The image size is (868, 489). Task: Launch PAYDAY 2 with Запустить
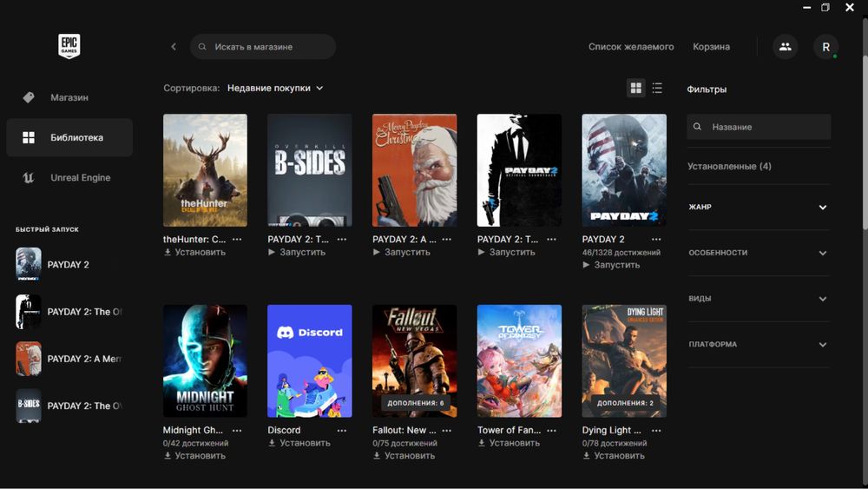(x=611, y=265)
